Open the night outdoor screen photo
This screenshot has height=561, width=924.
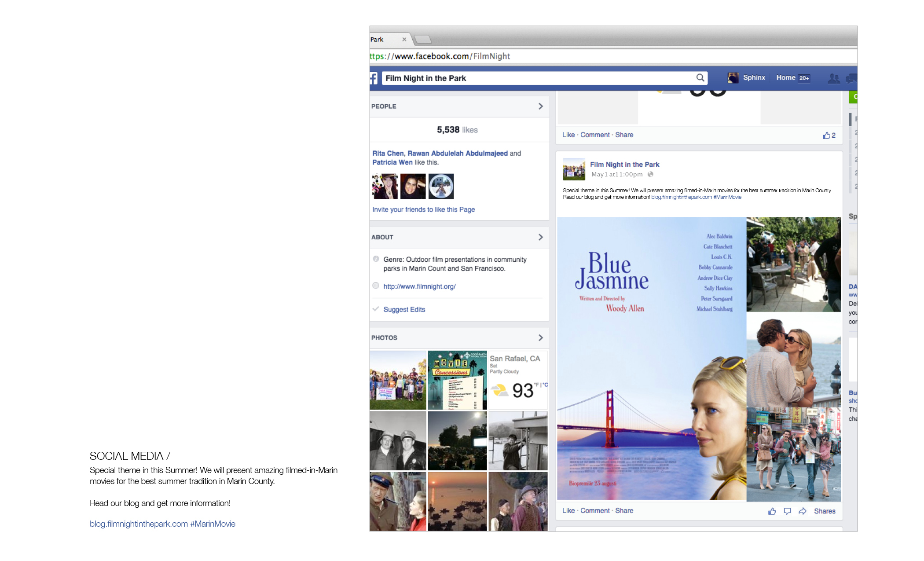tap(457, 441)
